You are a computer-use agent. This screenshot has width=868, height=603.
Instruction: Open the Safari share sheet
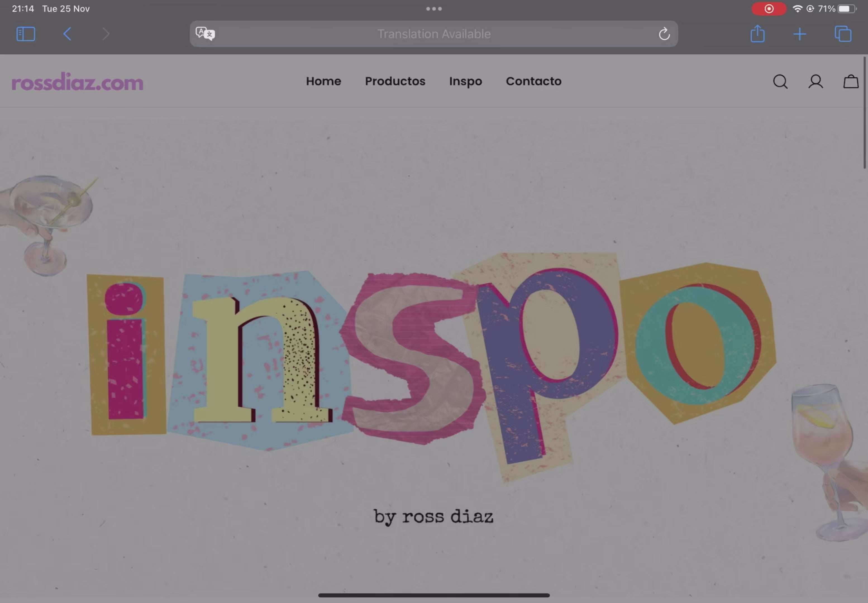(x=757, y=34)
